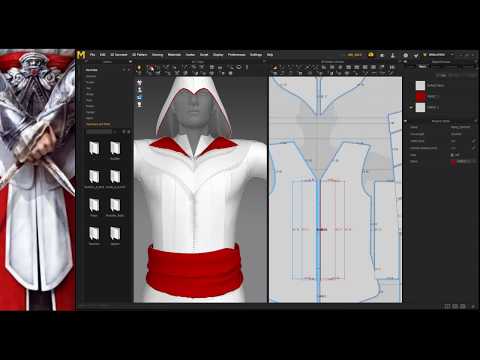Open the 3D Garment menu
Image resolution: width=480 pixels, height=360 pixels.
119,55
